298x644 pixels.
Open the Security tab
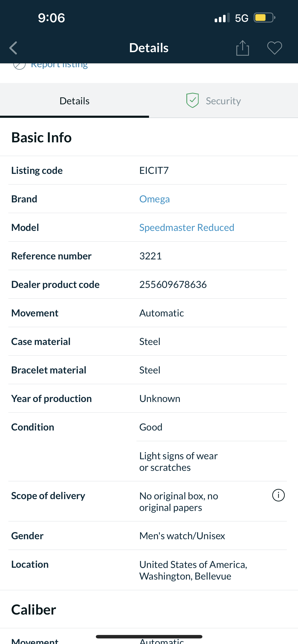(x=223, y=101)
